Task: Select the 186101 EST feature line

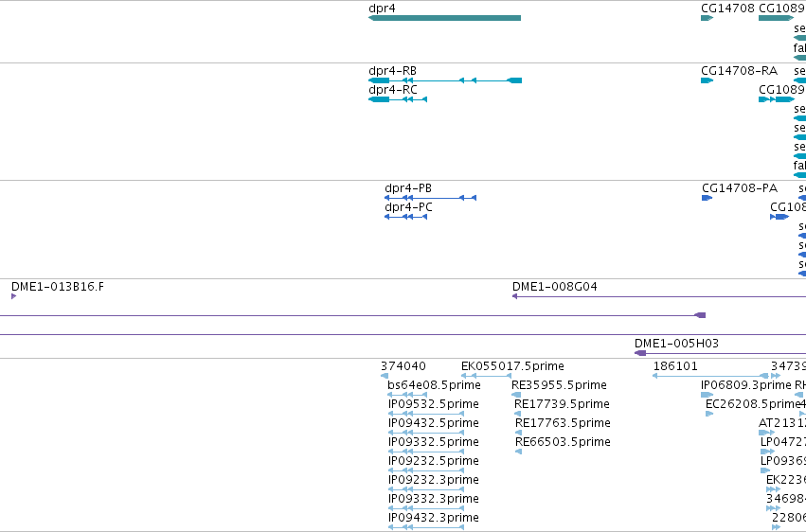Action: point(710,376)
